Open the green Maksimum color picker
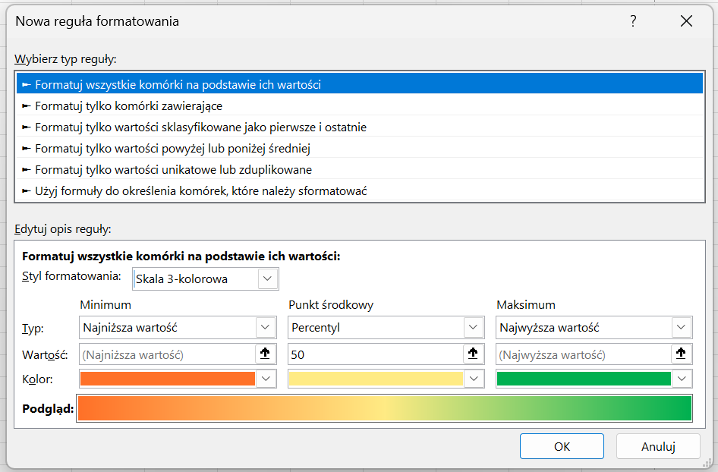718x472 pixels. pos(681,379)
